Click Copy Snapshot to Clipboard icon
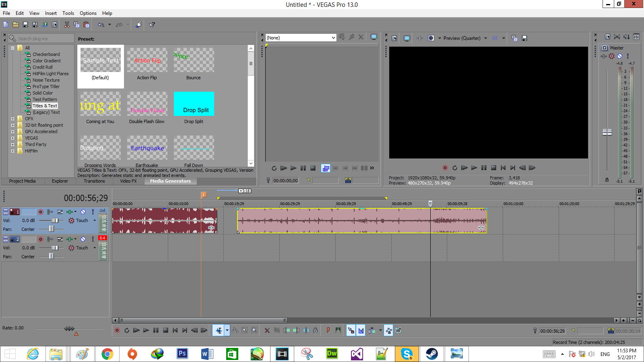The width and height of the screenshot is (644, 362). [514, 38]
